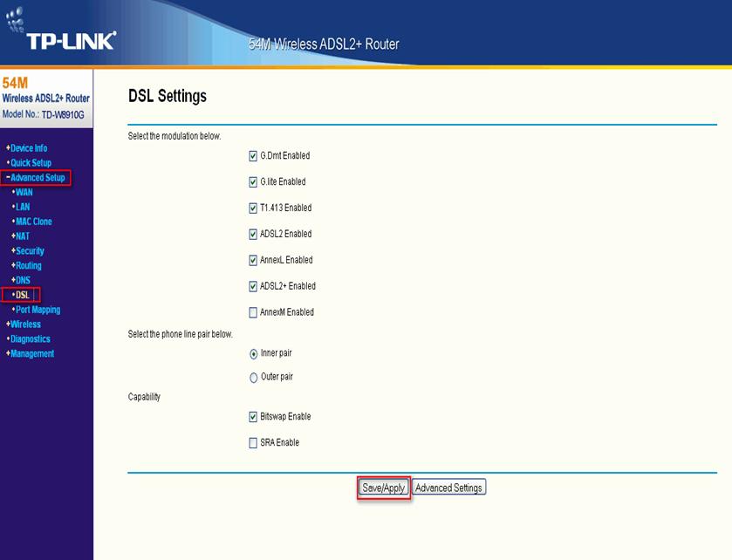
Task: Click the TP-LINK logo
Action: click(61, 29)
